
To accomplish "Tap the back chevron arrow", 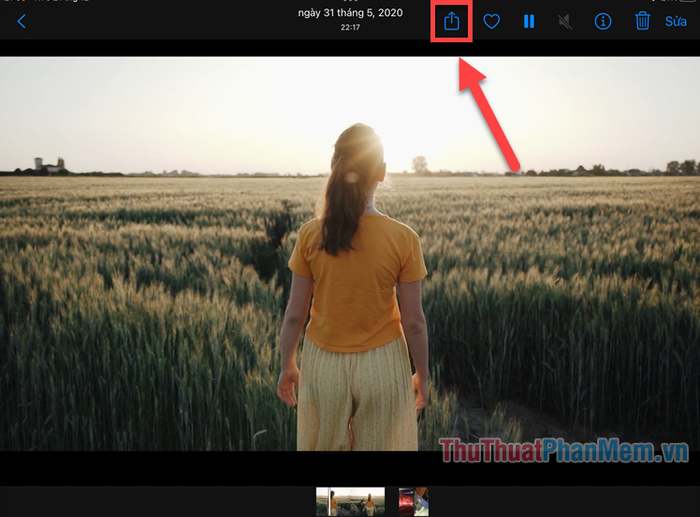I will coord(21,21).
